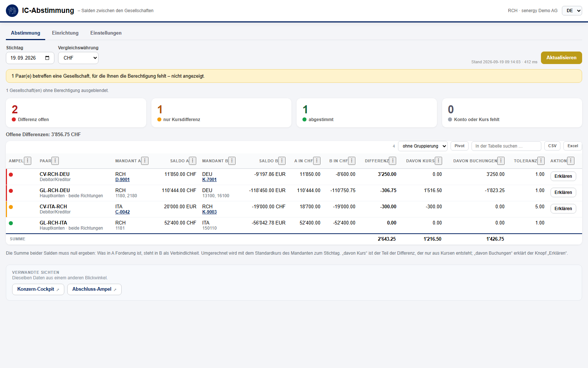Open the Ampel column menu

pos(28,161)
